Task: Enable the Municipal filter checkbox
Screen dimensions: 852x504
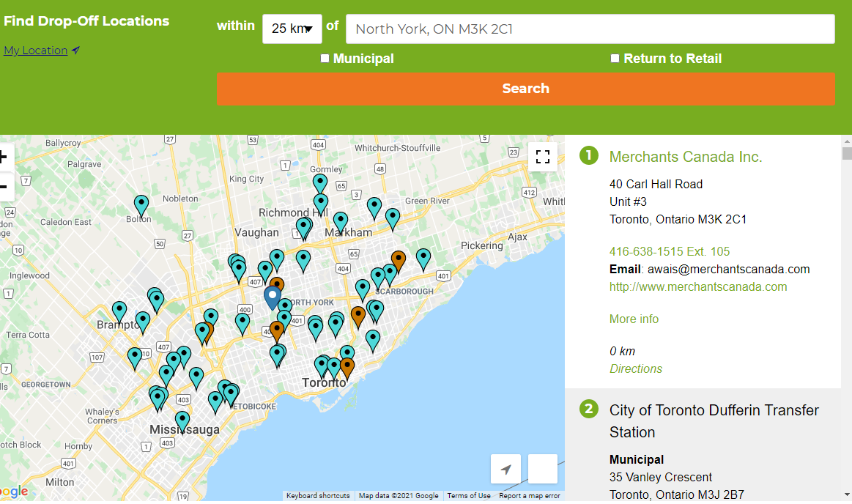Action: pos(325,58)
